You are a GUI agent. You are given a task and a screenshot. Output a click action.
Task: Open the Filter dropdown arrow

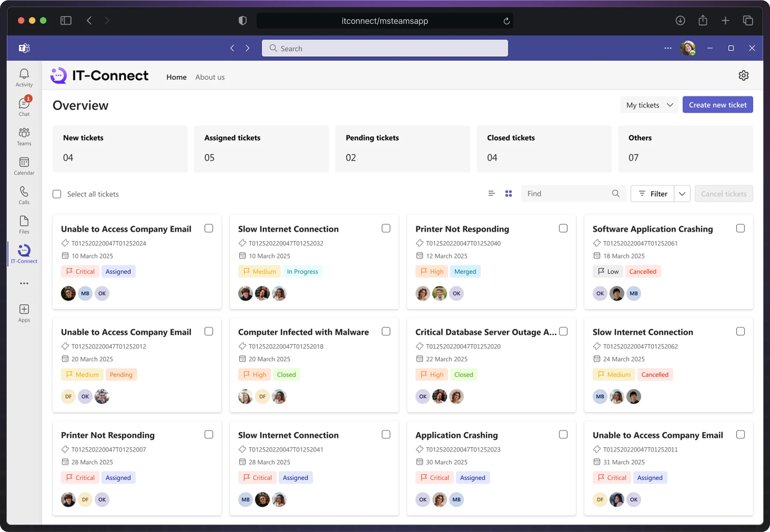pos(682,194)
